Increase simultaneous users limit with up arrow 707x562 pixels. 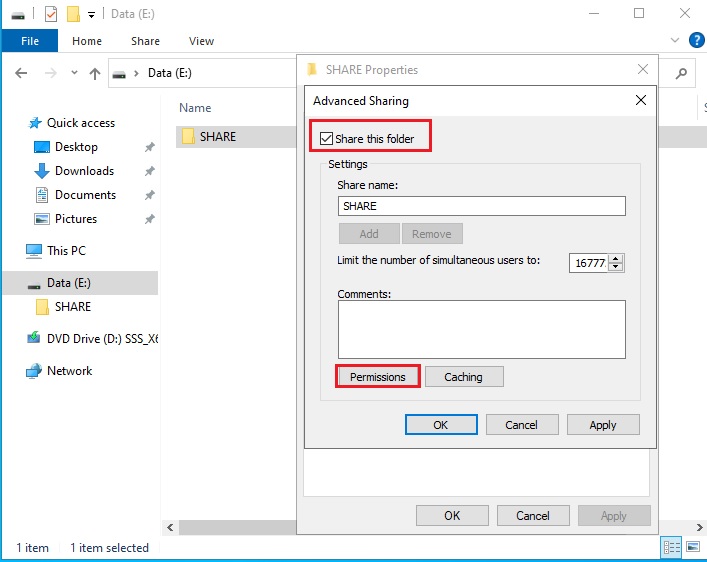click(616, 258)
